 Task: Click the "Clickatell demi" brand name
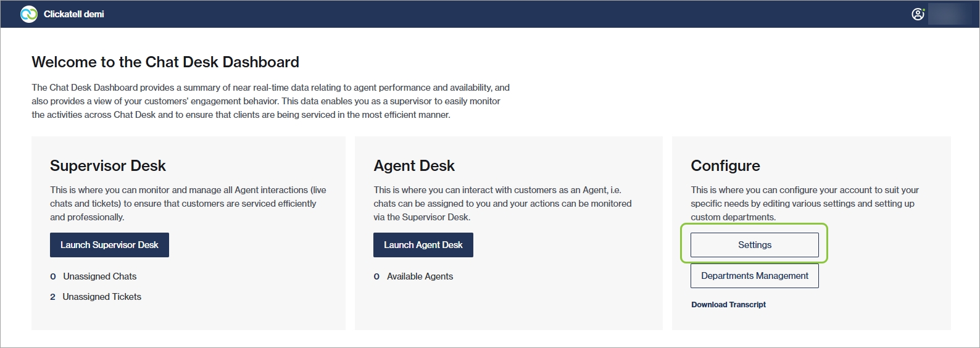pyautogui.click(x=73, y=14)
